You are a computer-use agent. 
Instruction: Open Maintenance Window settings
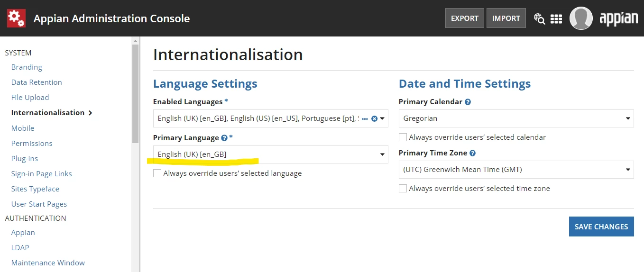click(x=48, y=263)
